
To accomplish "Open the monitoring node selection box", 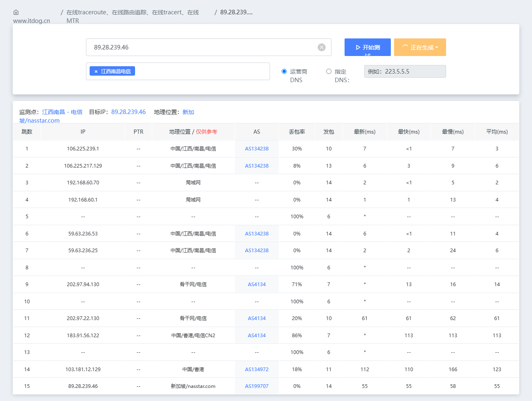I will [x=178, y=72].
